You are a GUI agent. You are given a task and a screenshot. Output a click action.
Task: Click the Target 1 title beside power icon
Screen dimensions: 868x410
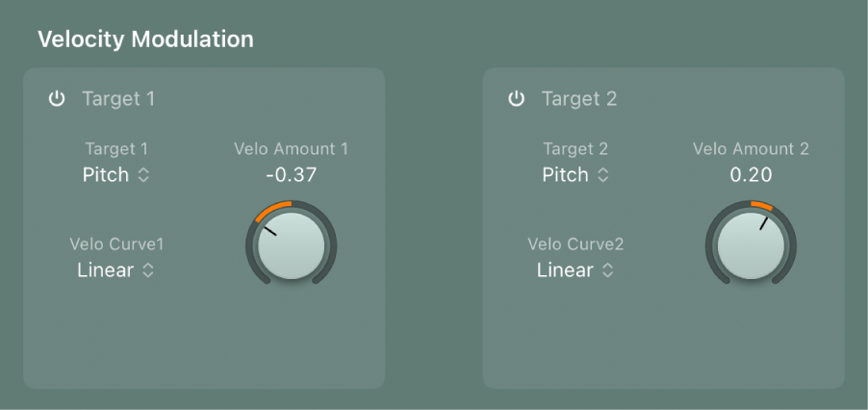pyautogui.click(x=118, y=98)
